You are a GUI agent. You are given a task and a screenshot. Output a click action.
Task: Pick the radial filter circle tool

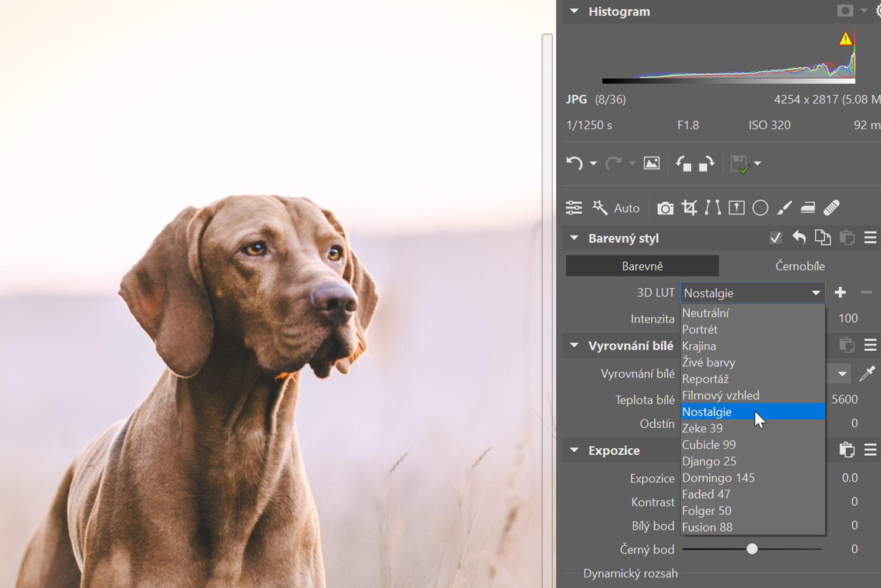click(760, 208)
